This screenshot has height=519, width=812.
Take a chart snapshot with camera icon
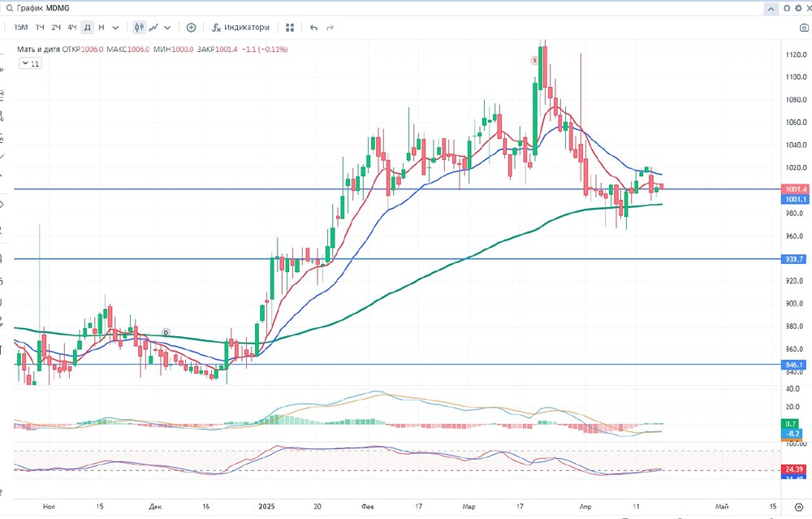(x=804, y=28)
